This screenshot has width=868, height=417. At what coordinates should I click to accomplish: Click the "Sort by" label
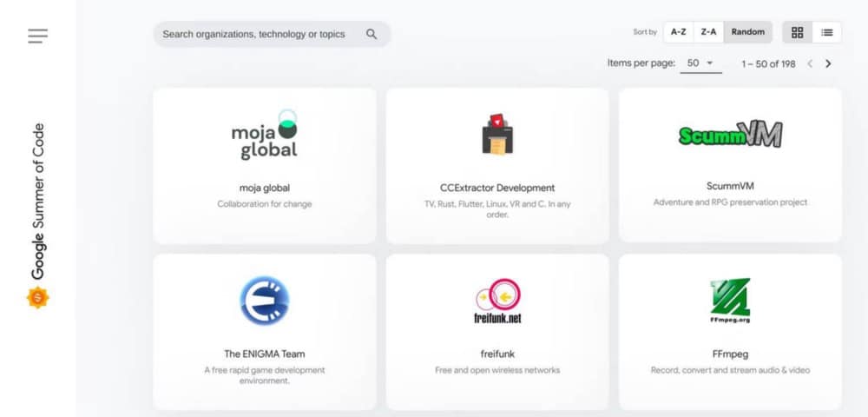point(645,32)
